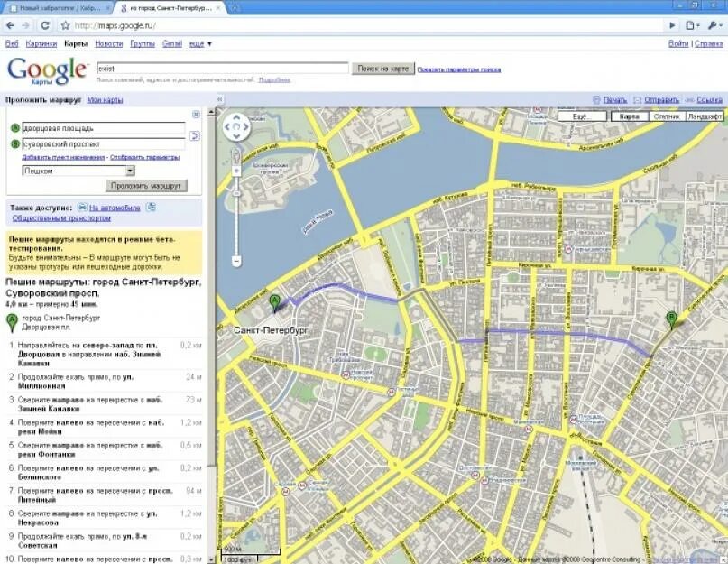The image size is (728, 564).
Task: Select the 'Карта' map view
Action: [x=629, y=116]
